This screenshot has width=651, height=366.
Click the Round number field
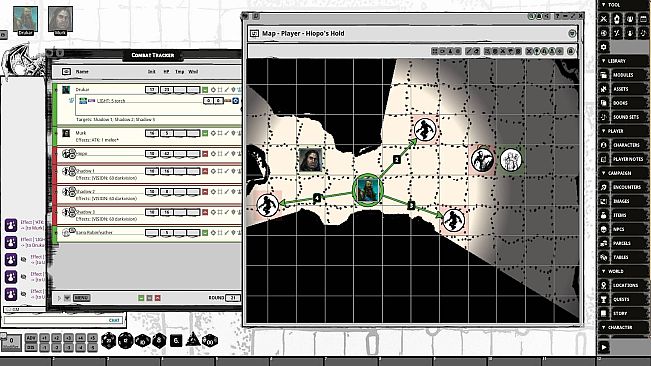[x=233, y=298]
